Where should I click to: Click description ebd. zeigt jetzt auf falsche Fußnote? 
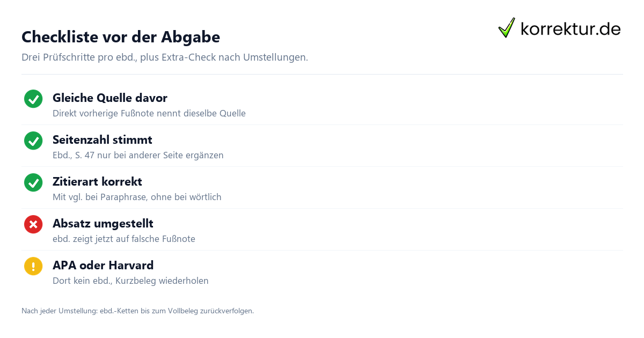(x=124, y=239)
